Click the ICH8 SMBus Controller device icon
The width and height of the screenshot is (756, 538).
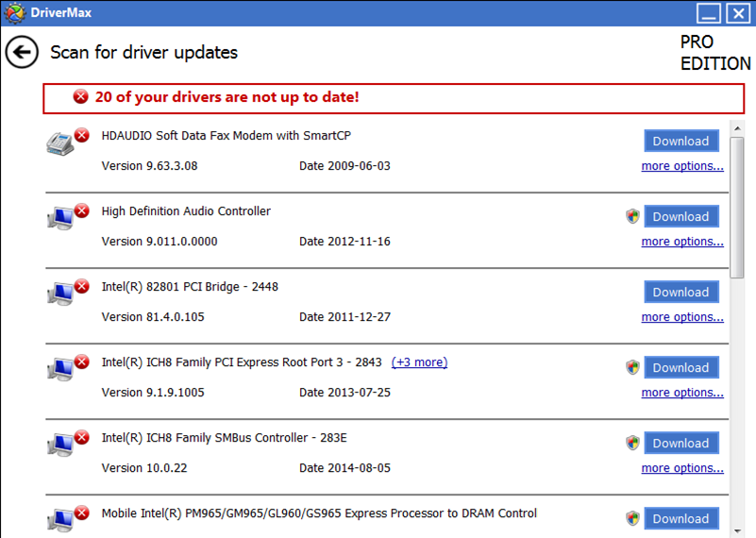pyautogui.click(x=60, y=445)
